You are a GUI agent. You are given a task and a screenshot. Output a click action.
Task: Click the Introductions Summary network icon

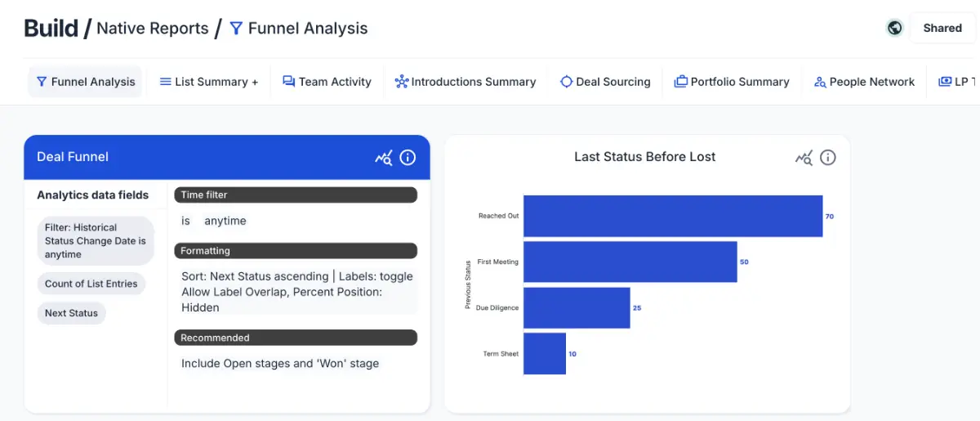pos(401,82)
